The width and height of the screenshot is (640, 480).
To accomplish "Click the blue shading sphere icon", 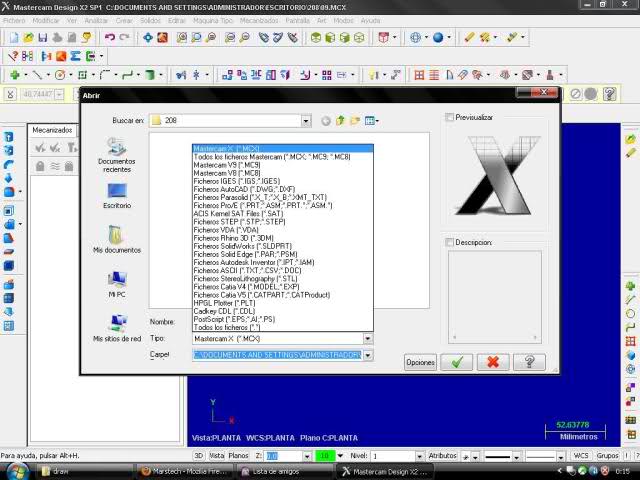I will point(438,38).
